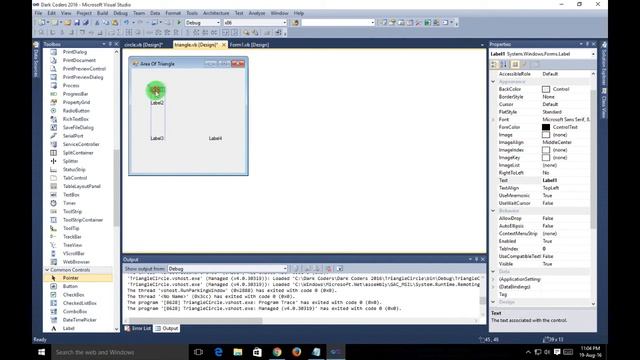Close the triangle.vb [Design] tab
The width and height of the screenshot is (640, 360).
(x=224, y=45)
